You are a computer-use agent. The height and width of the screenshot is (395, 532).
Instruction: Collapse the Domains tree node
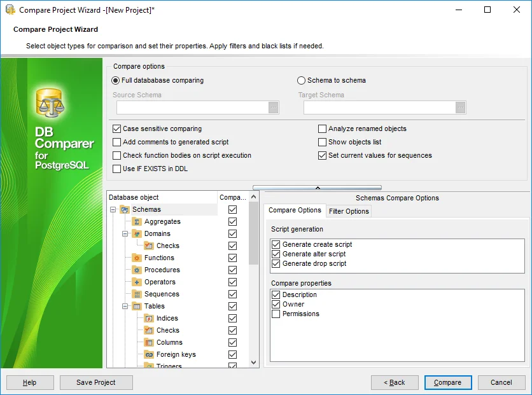click(125, 234)
